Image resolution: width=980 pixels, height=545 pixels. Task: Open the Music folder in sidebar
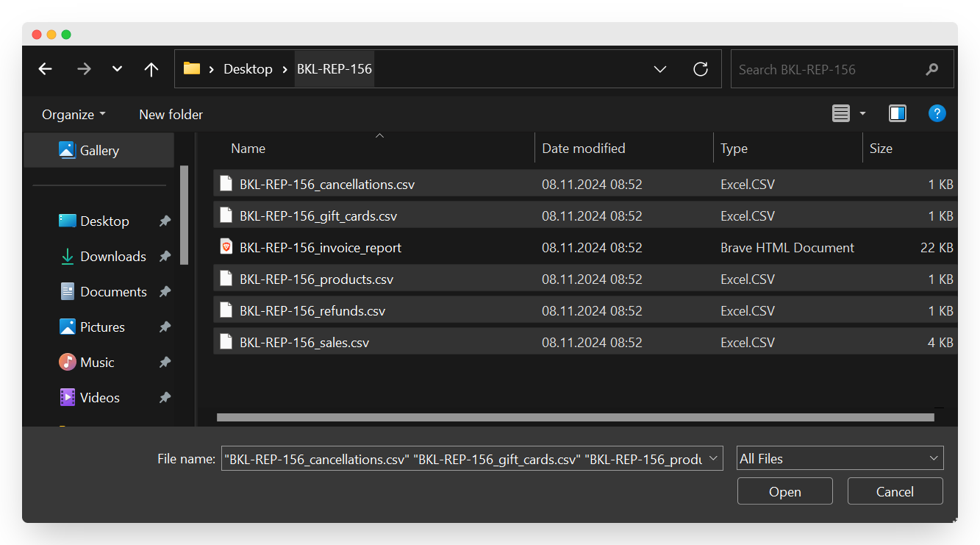pyautogui.click(x=98, y=362)
